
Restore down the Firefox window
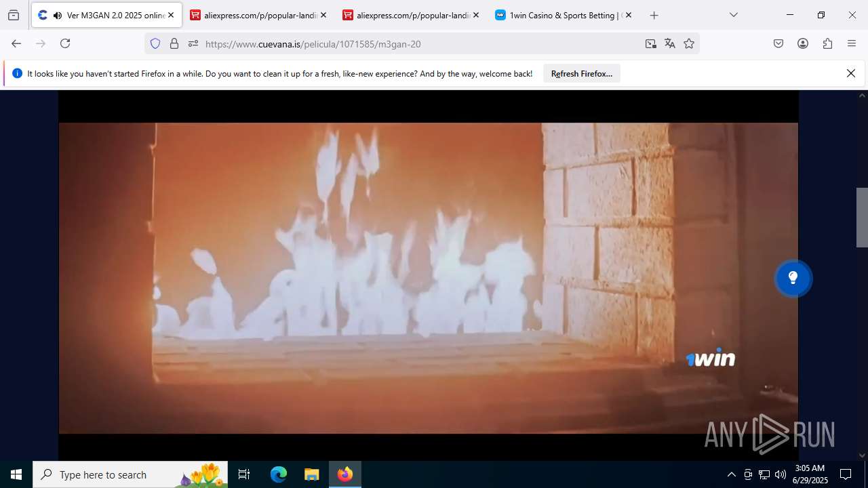821,15
